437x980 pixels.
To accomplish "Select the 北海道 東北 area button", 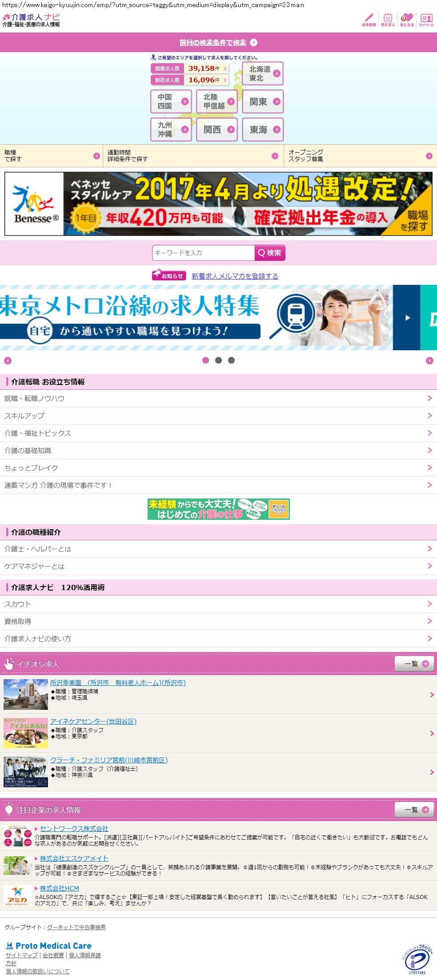I will tap(263, 73).
